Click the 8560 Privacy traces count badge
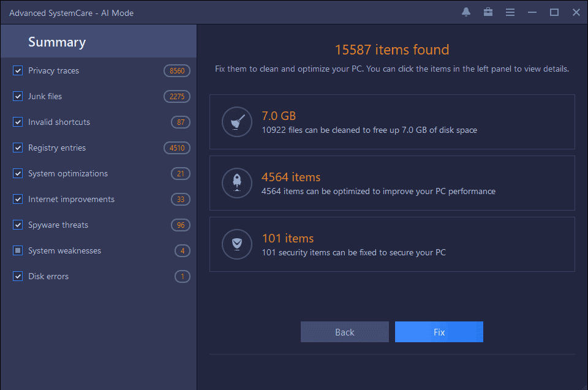The width and height of the screenshot is (588, 390). coord(177,71)
